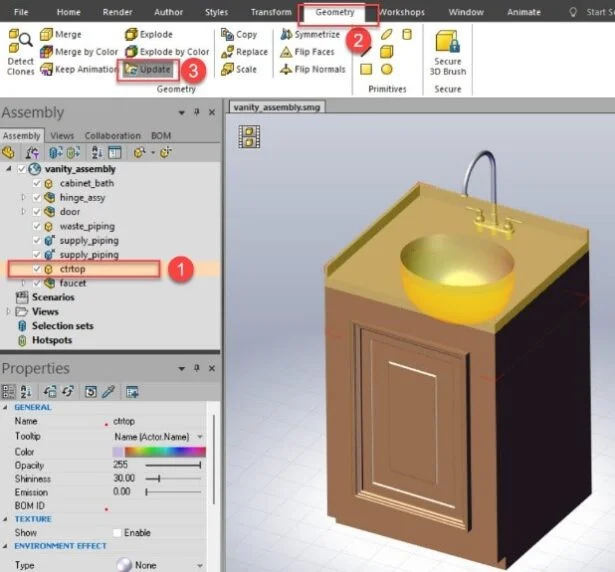The height and width of the screenshot is (572, 615).
Task: Select the vanity_assembly.smg document tab
Action: pos(277,107)
